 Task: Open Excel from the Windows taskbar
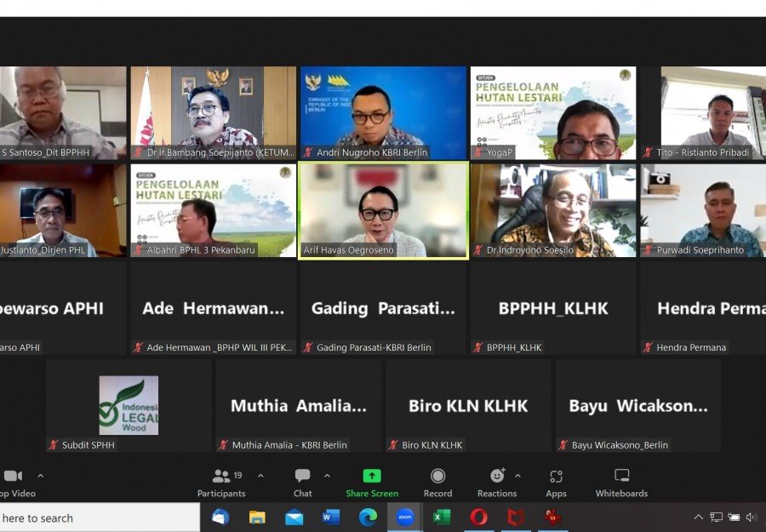pos(442,517)
